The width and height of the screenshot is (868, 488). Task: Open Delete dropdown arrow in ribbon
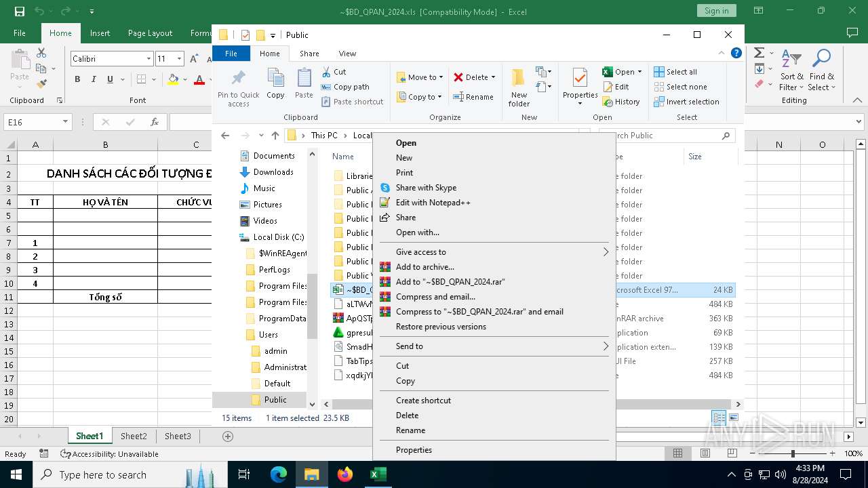pos(493,77)
